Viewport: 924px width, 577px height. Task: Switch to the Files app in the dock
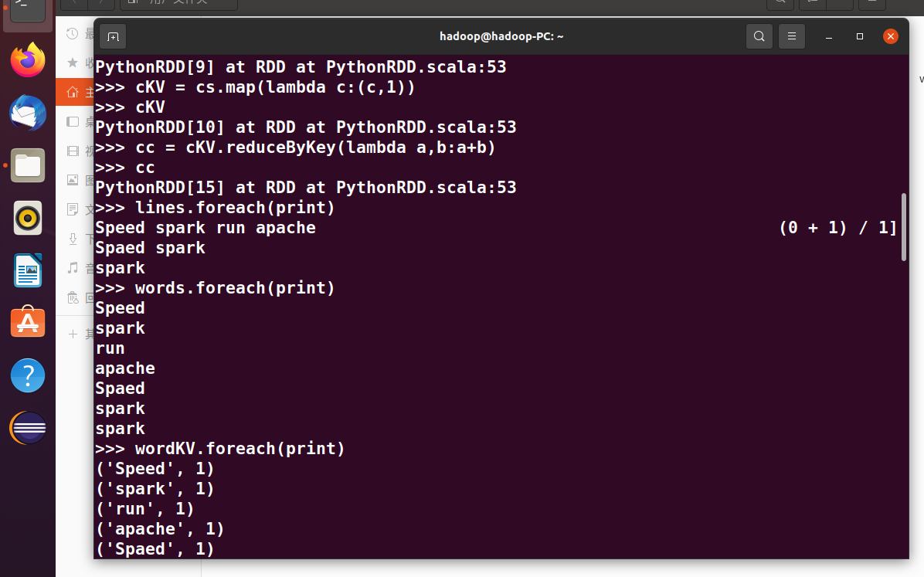pyautogui.click(x=28, y=165)
